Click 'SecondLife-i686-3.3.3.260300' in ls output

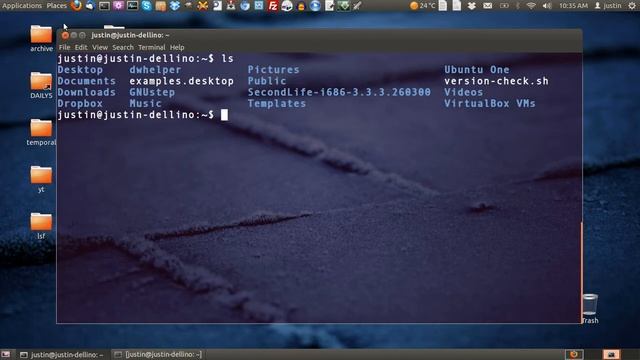click(339, 92)
